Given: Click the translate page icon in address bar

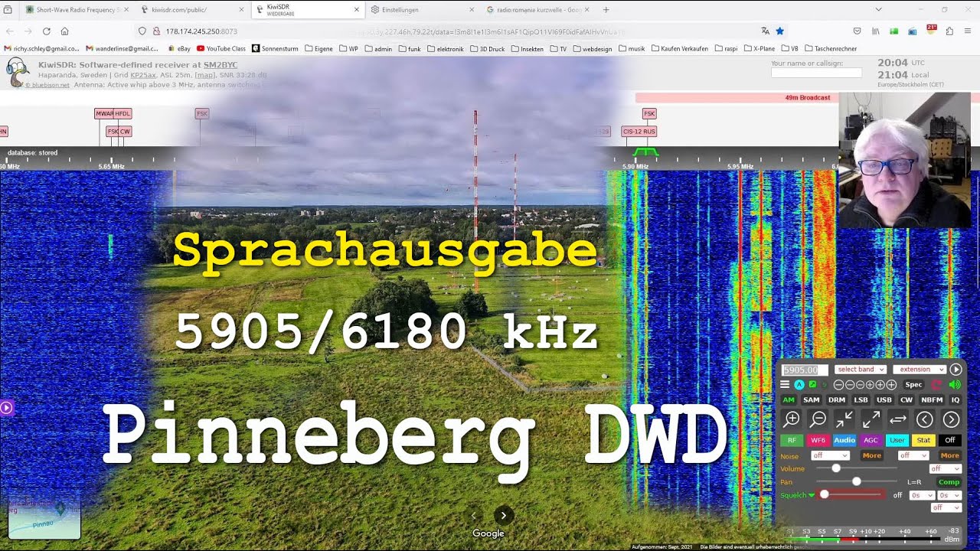Looking at the screenshot, I should (765, 31).
